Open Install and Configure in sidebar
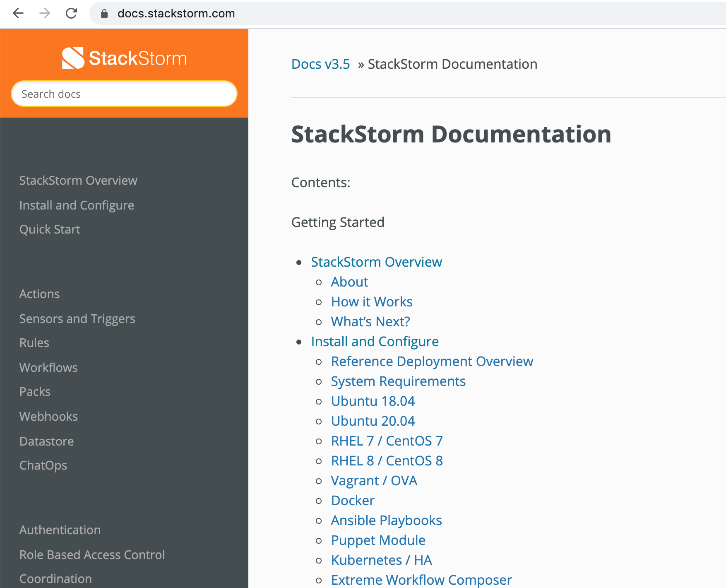The height and width of the screenshot is (588, 726). coord(77,205)
